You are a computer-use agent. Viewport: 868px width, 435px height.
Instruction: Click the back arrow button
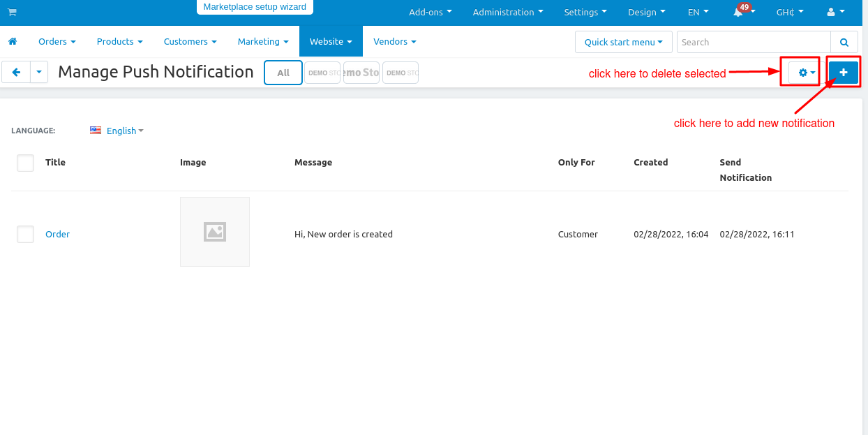point(16,72)
